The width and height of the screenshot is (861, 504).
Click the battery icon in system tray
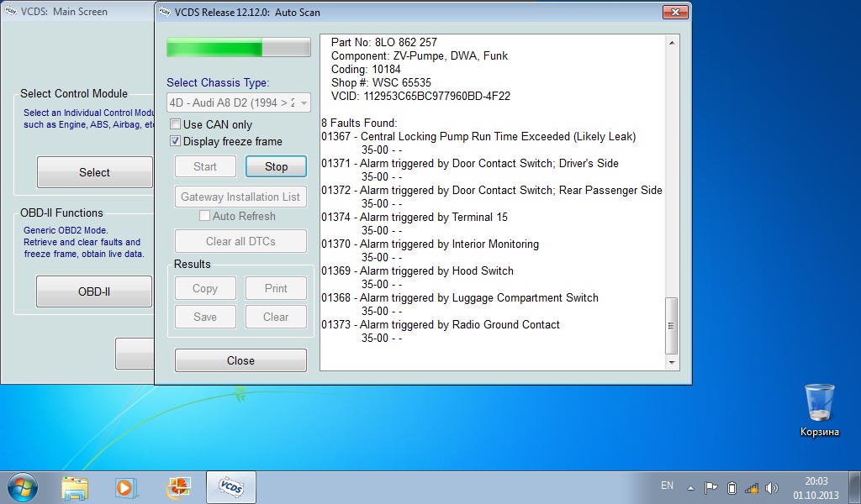pyautogui.click(x=732, y=487)
